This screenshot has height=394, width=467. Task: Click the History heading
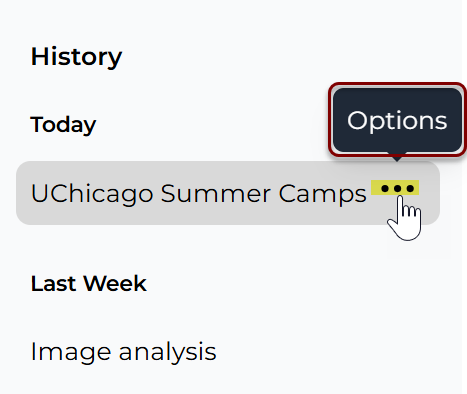click(76, 57)
